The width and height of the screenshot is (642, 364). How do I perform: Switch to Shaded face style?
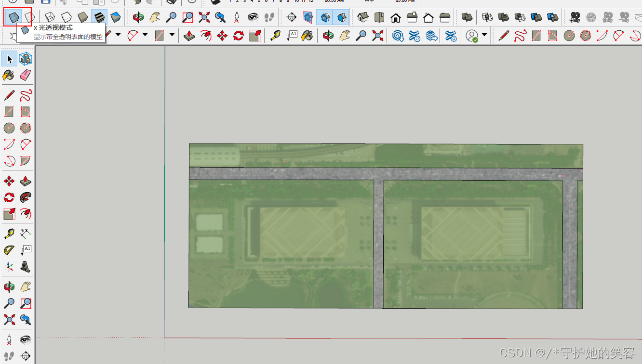coord(83,18)
